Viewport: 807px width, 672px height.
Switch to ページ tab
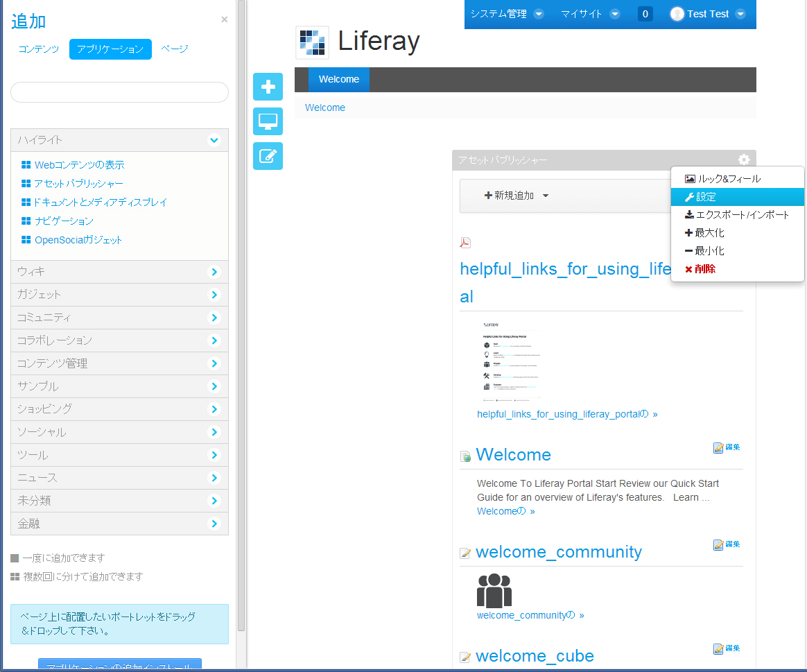[x=175, y=49]
